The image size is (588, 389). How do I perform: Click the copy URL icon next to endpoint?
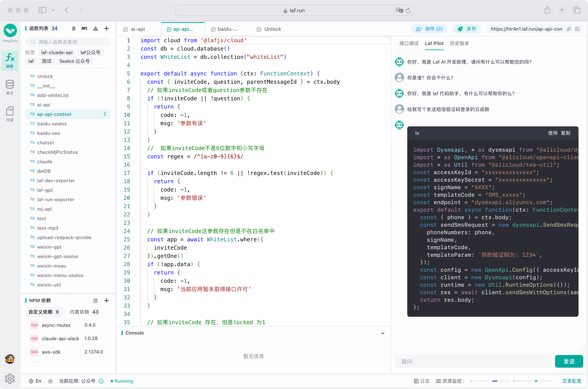click(568, 29)
